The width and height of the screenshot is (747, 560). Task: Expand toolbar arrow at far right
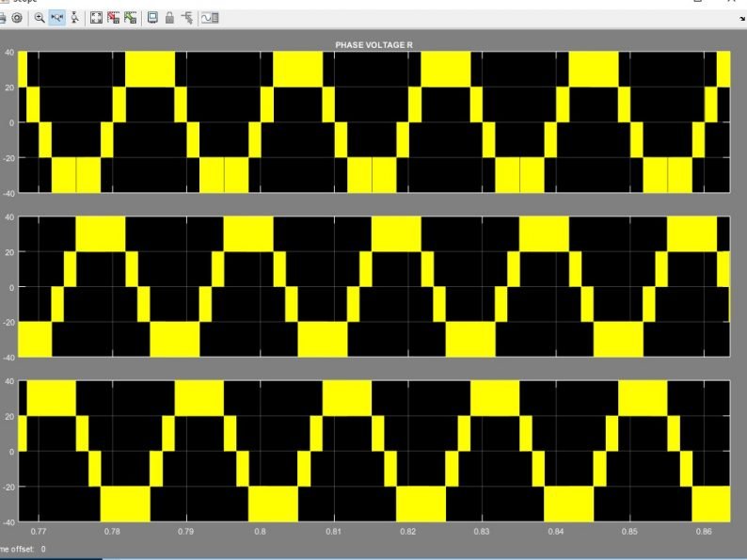tap(742, 19)
